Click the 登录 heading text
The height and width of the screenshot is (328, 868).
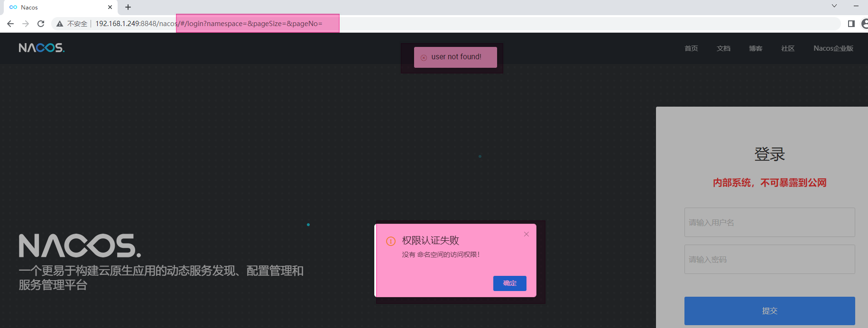(x=769, y=155)
